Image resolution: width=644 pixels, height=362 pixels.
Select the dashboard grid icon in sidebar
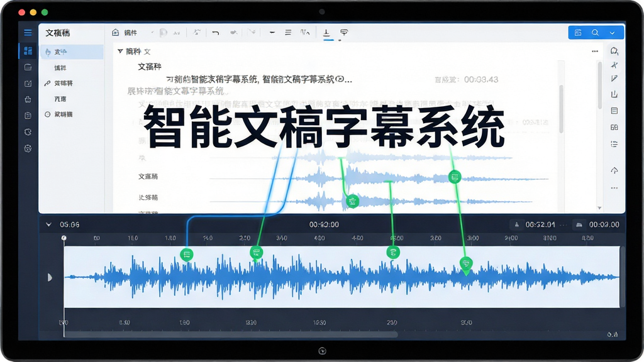pyautogui.click(x=28, y=50)
